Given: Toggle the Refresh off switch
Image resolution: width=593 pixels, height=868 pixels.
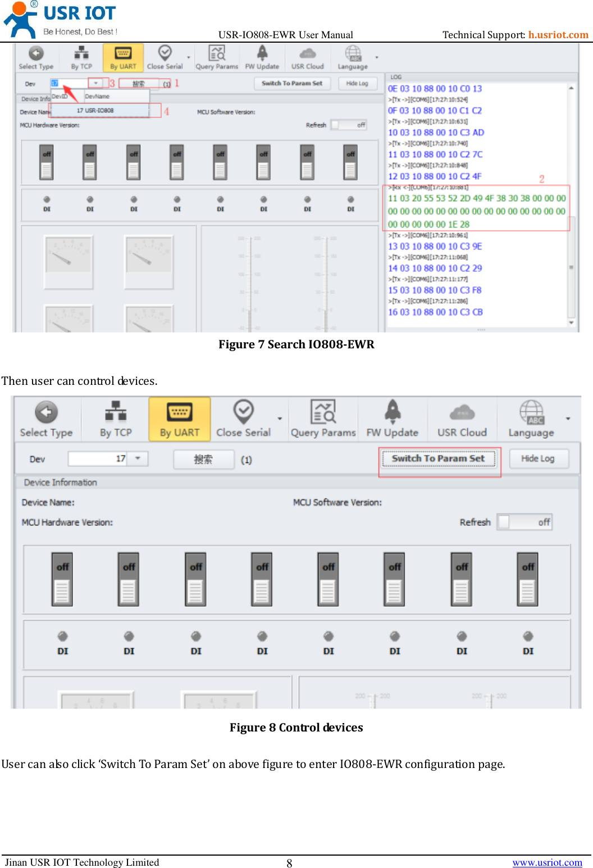Looking at the screenshot, I should (x=524, y=522).
